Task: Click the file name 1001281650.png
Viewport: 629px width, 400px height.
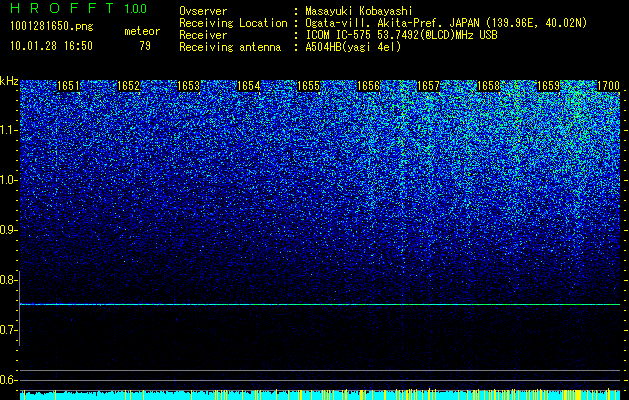Action: coord(52,27)
